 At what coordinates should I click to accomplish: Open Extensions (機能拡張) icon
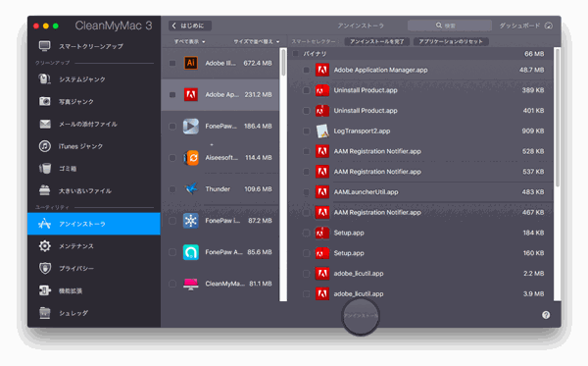pyautogui.click(x=45, y=290)
